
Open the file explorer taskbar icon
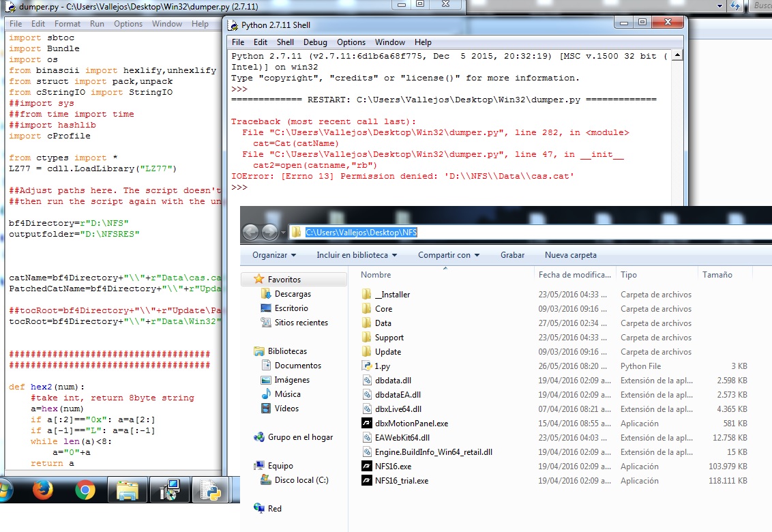tap(127, 490)
